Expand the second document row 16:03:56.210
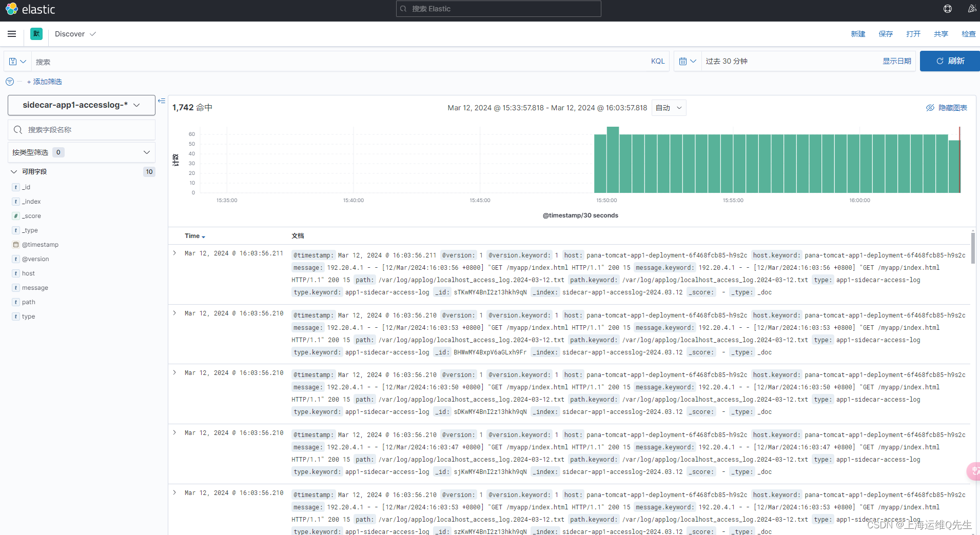This screenshot has height=535, width=980. coord(174,313)
